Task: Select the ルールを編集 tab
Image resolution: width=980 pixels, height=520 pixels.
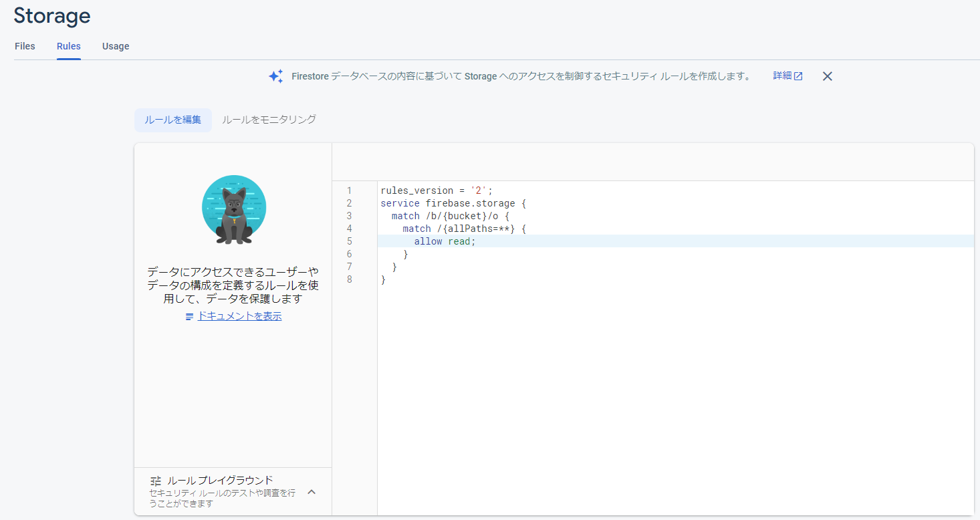Action: click(173, 120)
